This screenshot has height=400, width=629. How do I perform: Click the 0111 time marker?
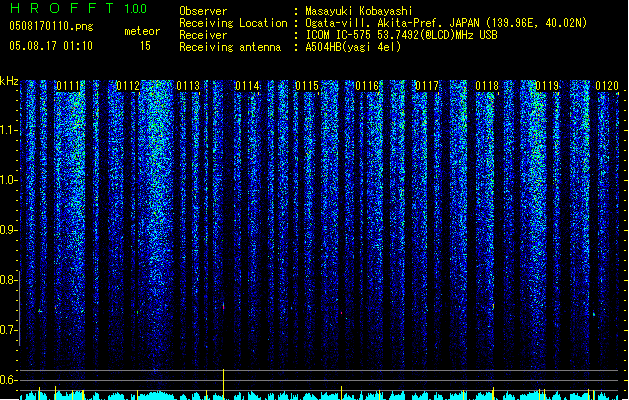click(68, 86)
